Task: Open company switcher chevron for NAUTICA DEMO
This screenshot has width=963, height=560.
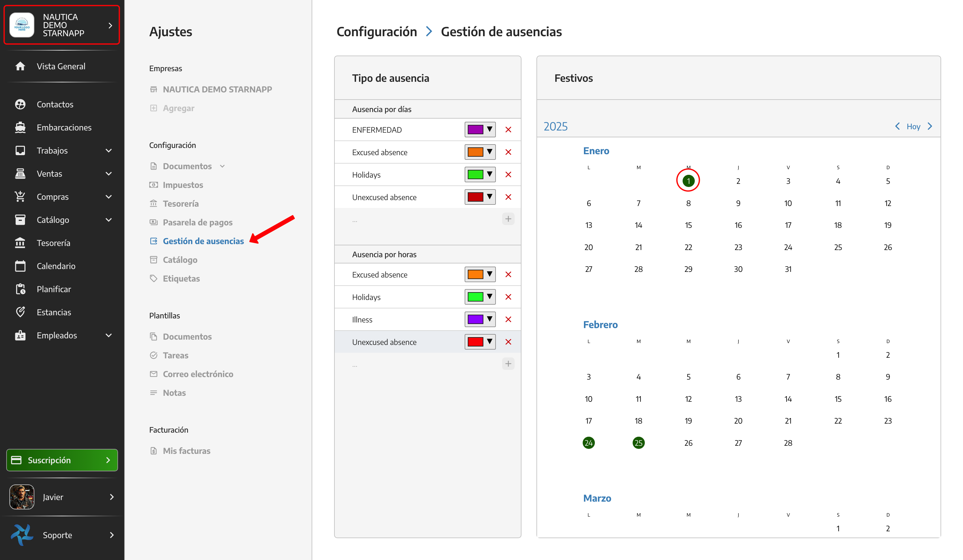Action: (x=111, y=25)
